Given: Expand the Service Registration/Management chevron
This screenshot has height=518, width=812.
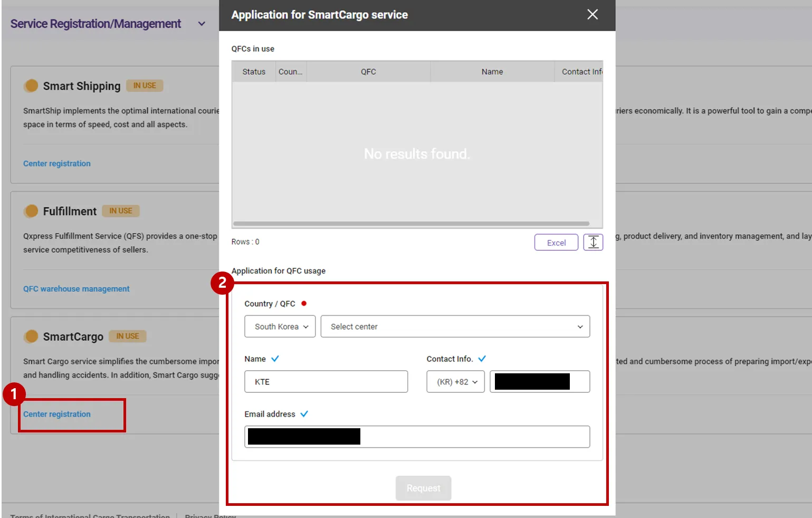Looking at the screenshot, I should click(x=202, y=24).
